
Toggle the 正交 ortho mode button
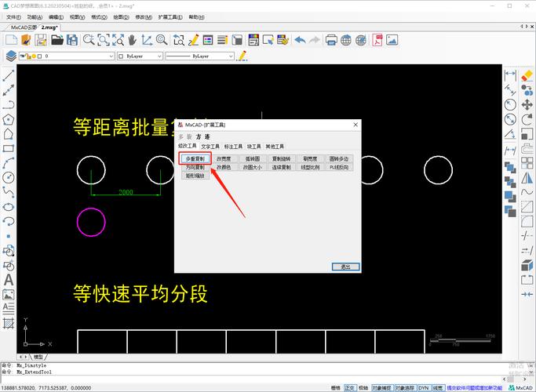tap(350, 388)
